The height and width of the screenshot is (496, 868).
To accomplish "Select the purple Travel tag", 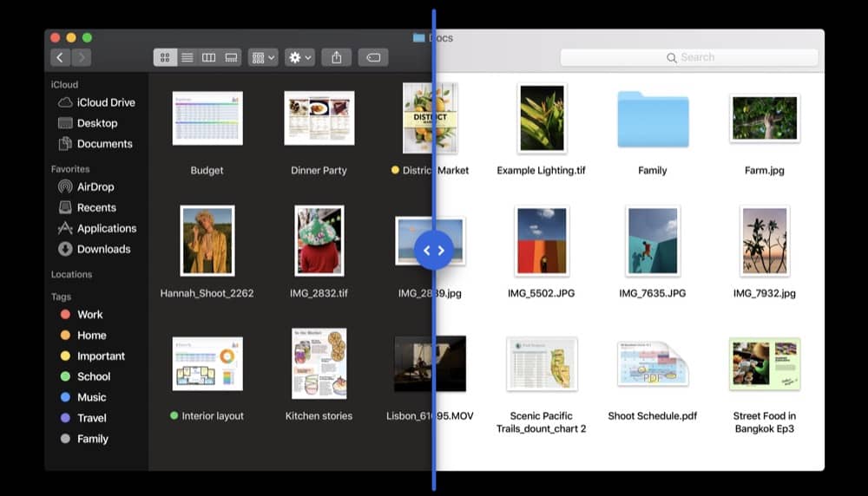I will coord(83,418).
